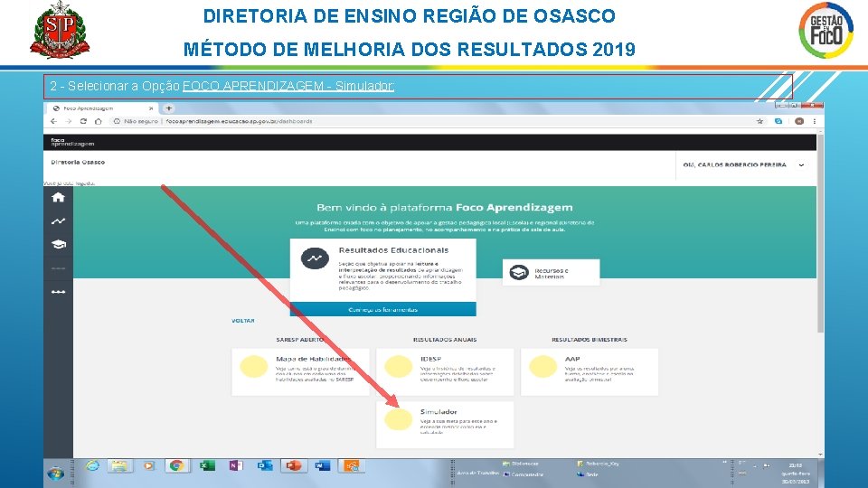The height and width of the screenshot is (488, 868).
Task: Open Outlook from the taskbar
Action: tap(265, 466)
